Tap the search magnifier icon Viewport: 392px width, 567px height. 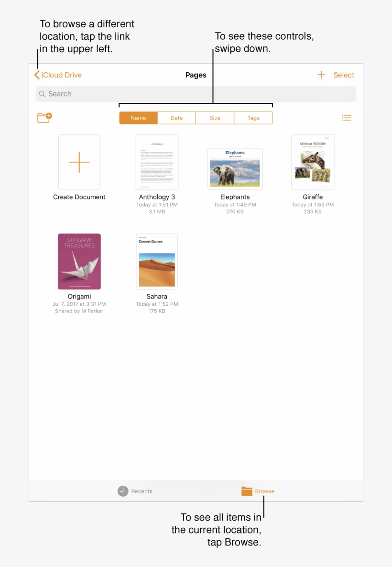coord(43,94)
